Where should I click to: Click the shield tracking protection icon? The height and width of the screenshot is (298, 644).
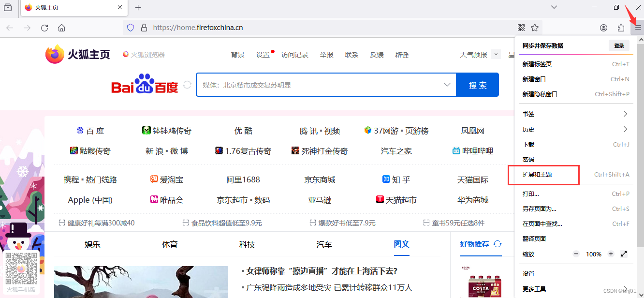pyautogui.click(x=130, y=28)
